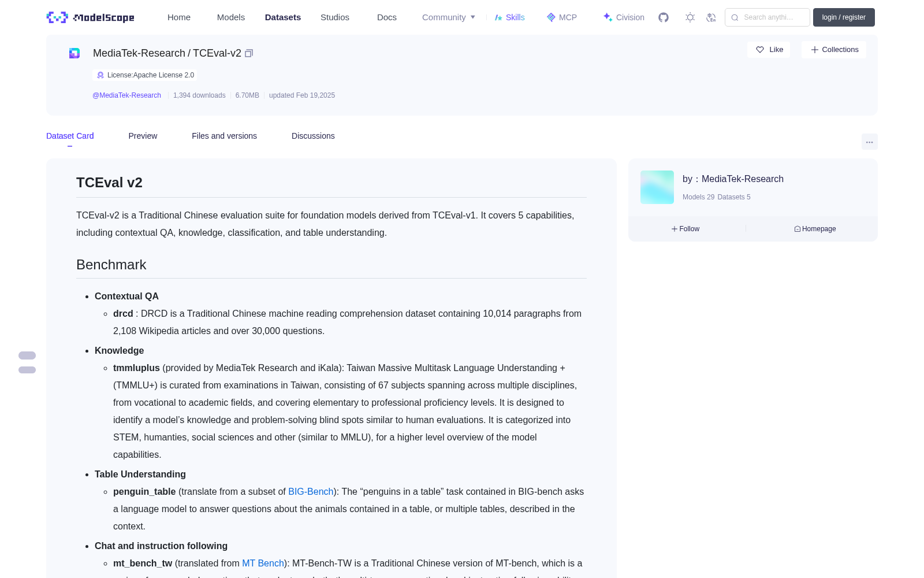Click the penguin_table dataset name

144,491
